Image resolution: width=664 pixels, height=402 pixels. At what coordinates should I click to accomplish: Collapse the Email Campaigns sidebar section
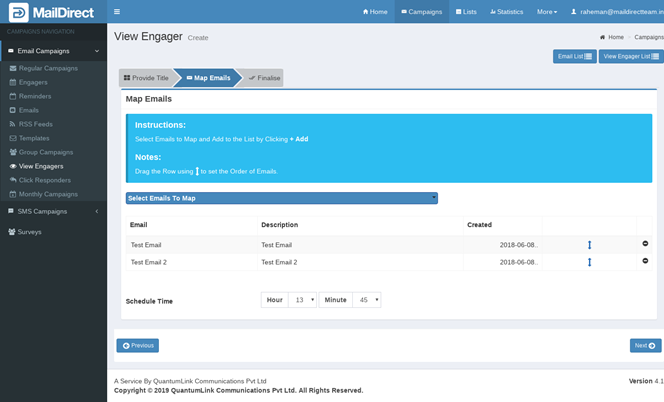tap(53, 50)
